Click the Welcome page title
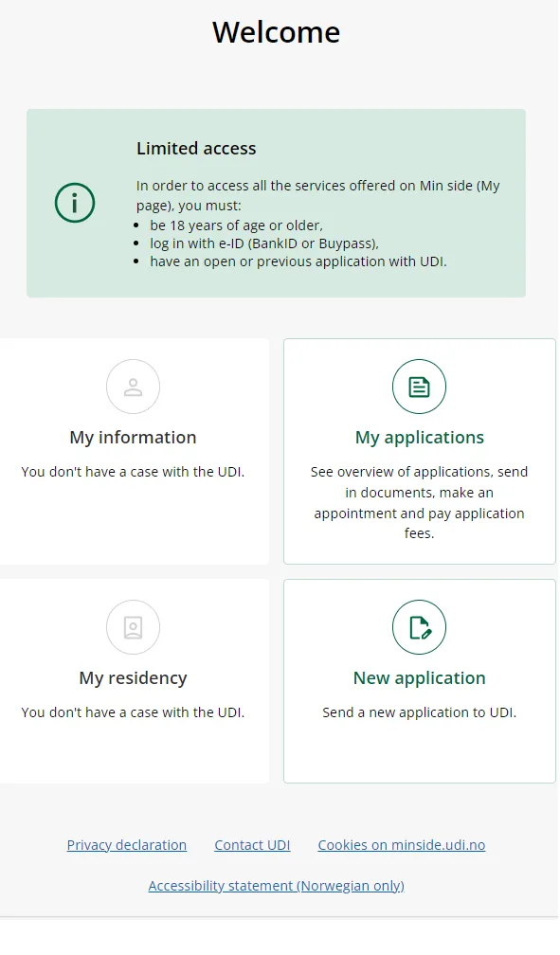Viewport: 560px width, 955px height. (x=276, y=32)
